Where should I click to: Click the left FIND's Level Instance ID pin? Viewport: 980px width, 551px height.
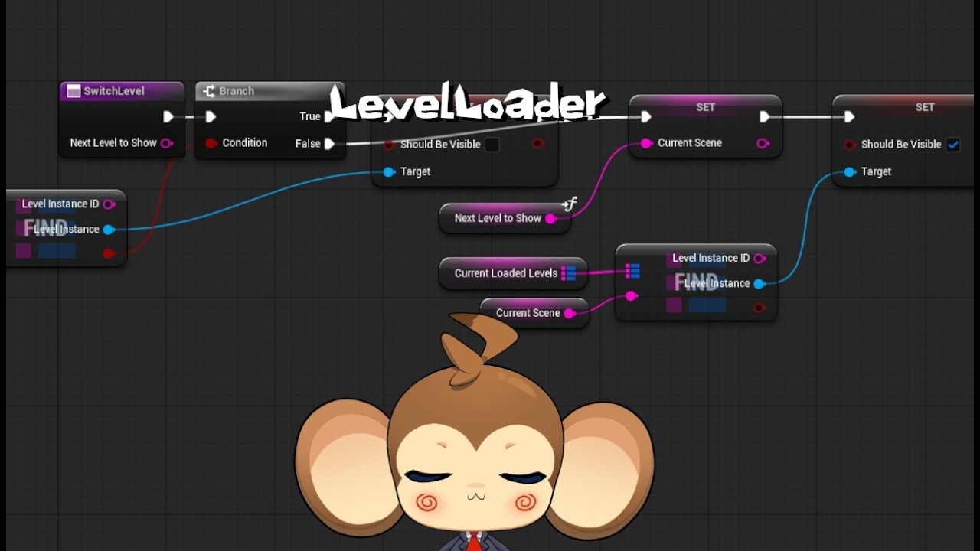pyautogui.click(x=109, y=204)
